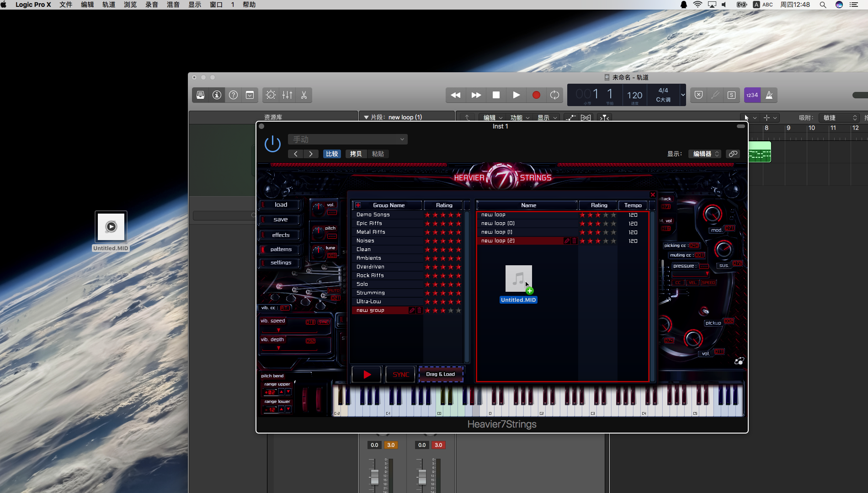The width and height of the screenshot is (868, 493).
Task: Expand the LCD display mode arrow
Action: click(x=683, y=95)
